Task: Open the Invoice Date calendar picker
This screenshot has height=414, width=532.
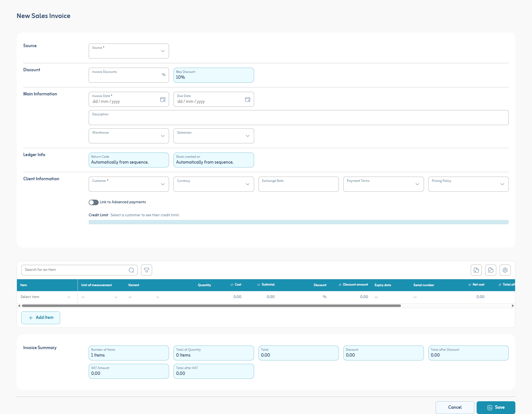Action: point(163,100)
